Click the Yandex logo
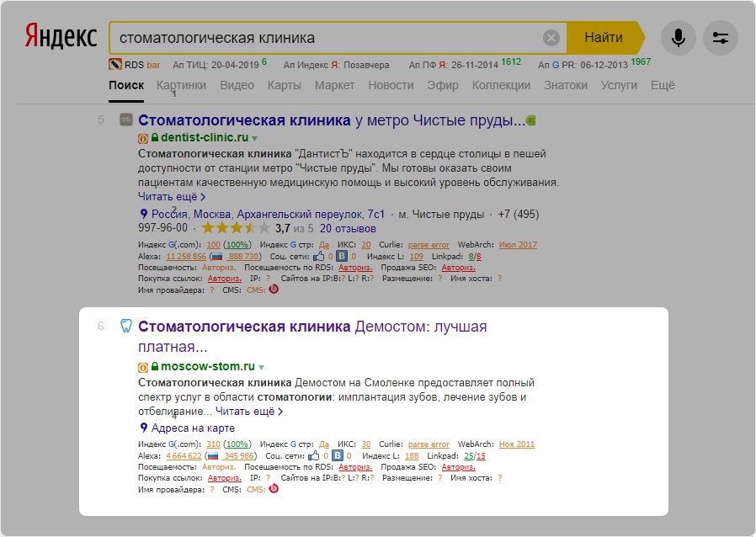 [61, 37]
